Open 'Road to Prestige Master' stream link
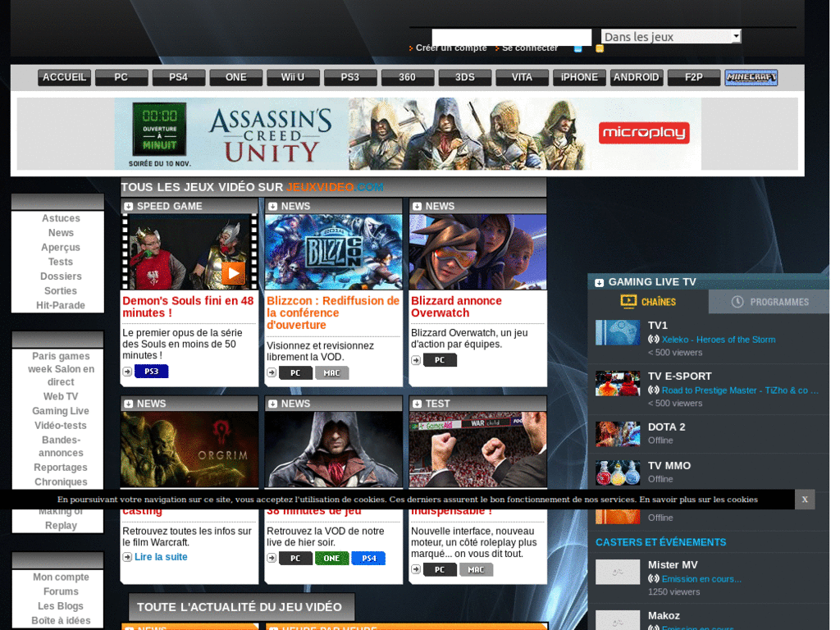840x630 pixels. point(741,390)
